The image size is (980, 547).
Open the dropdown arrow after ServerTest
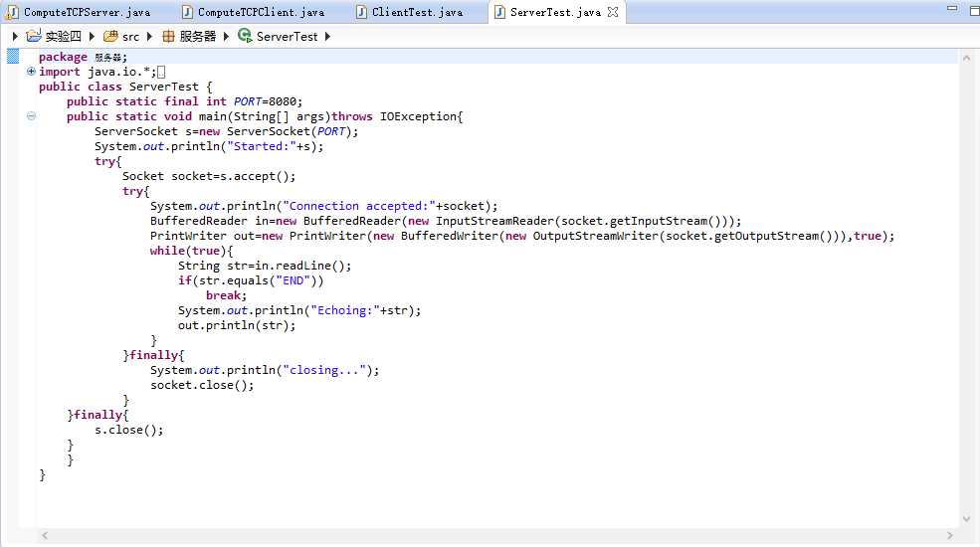[x=327, y=36]
